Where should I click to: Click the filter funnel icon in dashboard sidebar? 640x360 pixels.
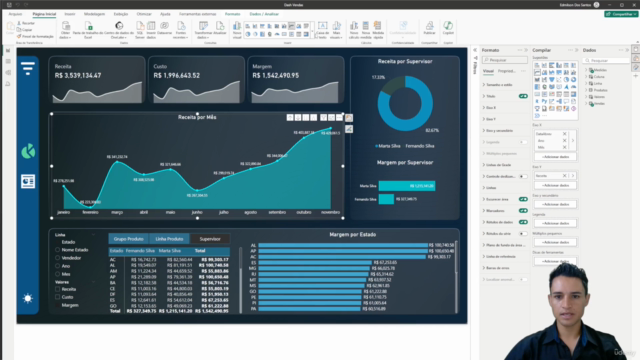pyautogui.click(x=28, y=68)
